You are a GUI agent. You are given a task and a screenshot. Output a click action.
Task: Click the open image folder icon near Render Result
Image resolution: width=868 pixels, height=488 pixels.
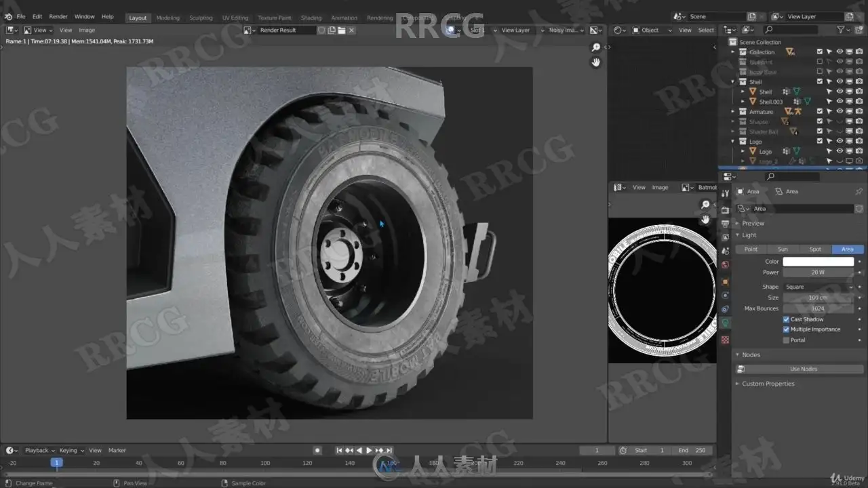tap(342, 30)
